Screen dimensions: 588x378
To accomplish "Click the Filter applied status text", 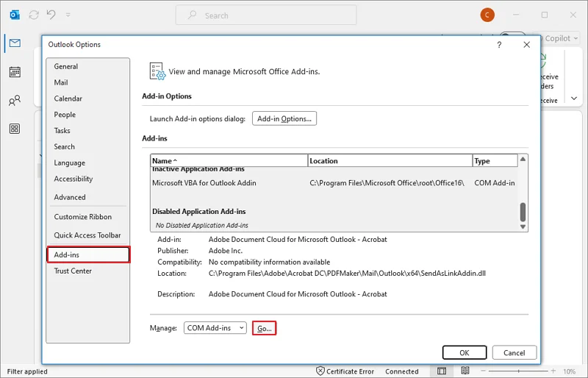I will point(27,371).
